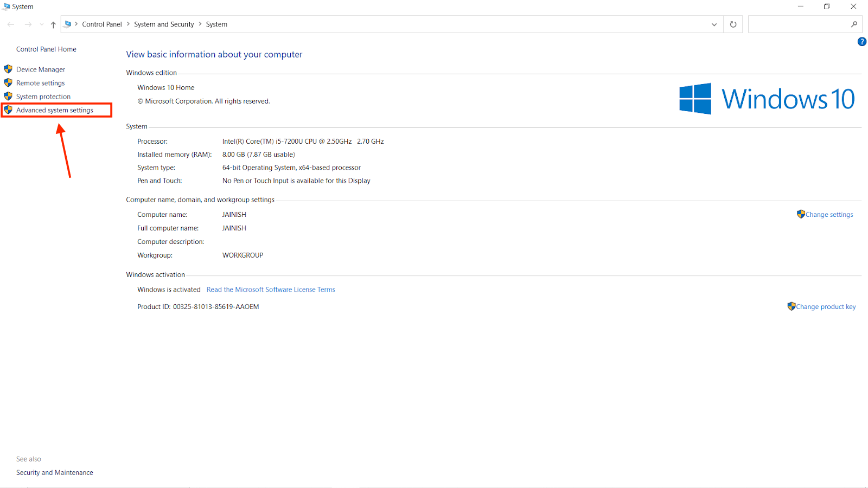Screen dimensions: 868x488
Task: Click the 'Windows is activated' text
Action: [x=169, y=290]
